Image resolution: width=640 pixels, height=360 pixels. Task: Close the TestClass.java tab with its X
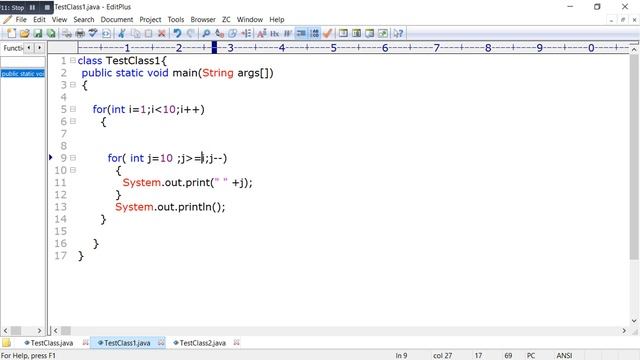(85, 342)
